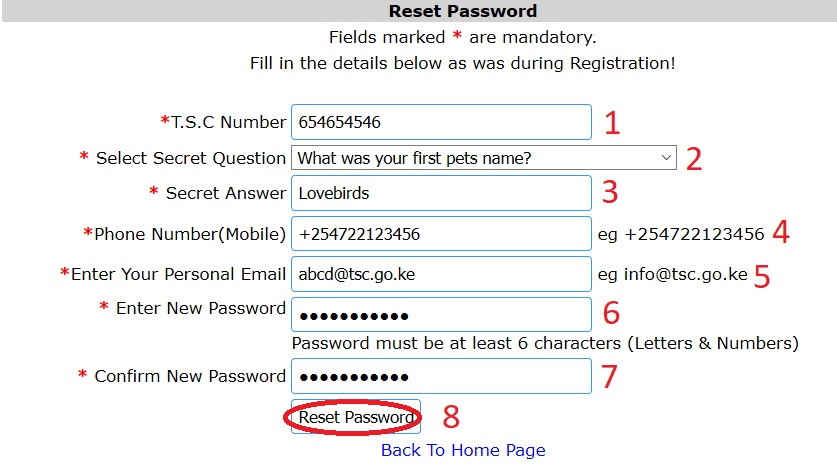
Task: Click the "T.S.C Number" field label
Action: [228, 122]
